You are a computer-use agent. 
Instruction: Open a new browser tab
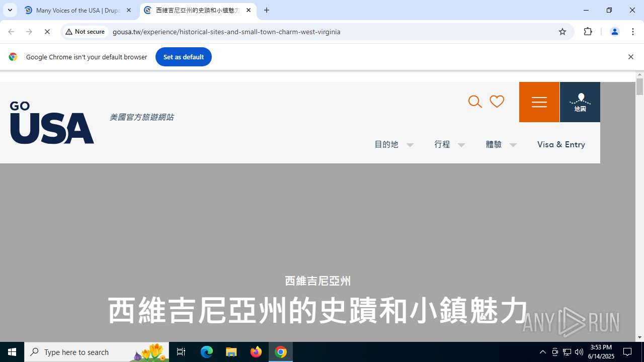[x=267, y=10]
